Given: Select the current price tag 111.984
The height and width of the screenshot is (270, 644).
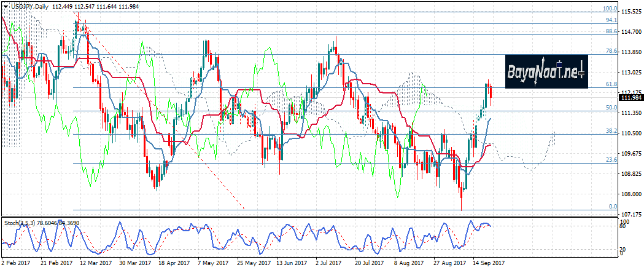Looking at the screenshot, I should (632, 98).
